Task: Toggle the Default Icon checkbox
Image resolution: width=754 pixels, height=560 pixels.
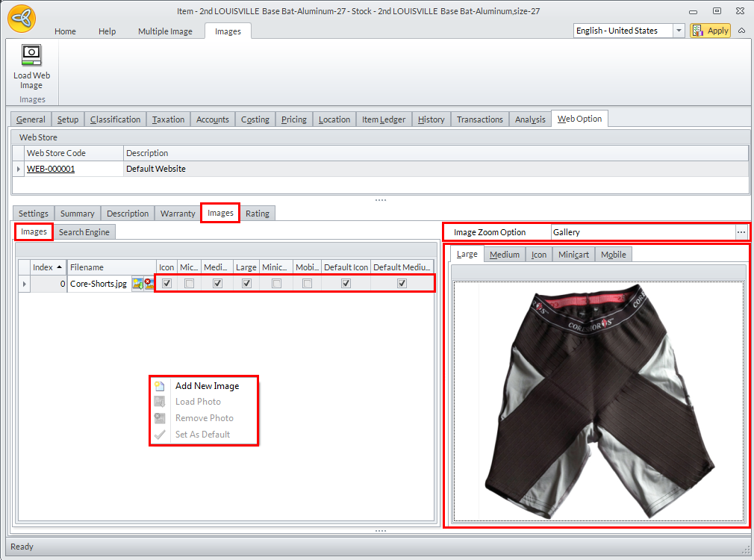Action: click(346, 284)
